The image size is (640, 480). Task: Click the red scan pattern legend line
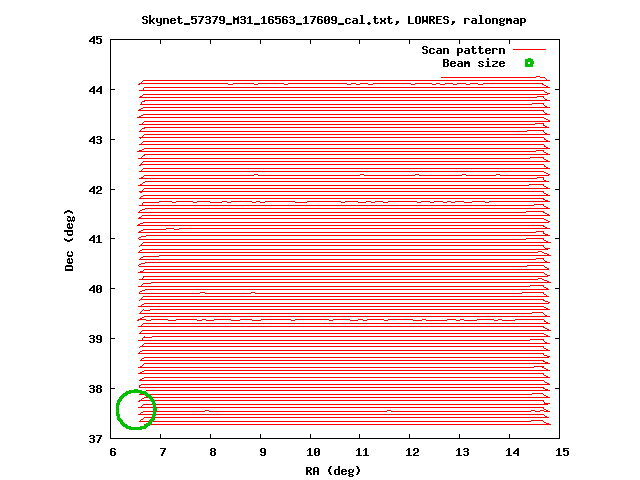pyautogui.click(x=529, y=50)
